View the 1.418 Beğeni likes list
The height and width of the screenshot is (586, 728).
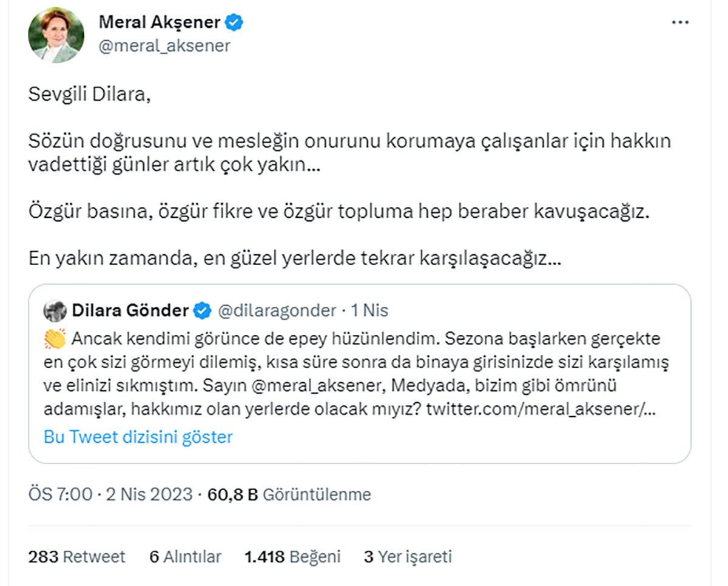(292, 557)
